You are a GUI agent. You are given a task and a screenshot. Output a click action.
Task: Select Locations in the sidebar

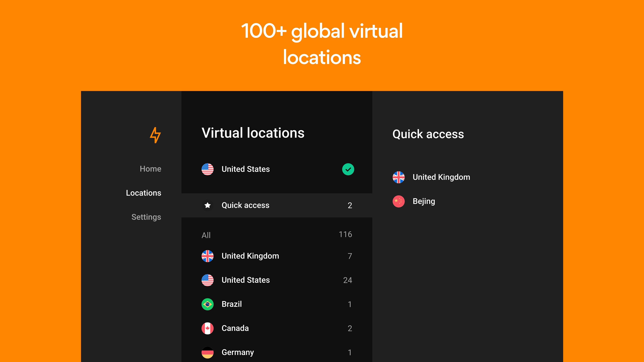point(144,193)
